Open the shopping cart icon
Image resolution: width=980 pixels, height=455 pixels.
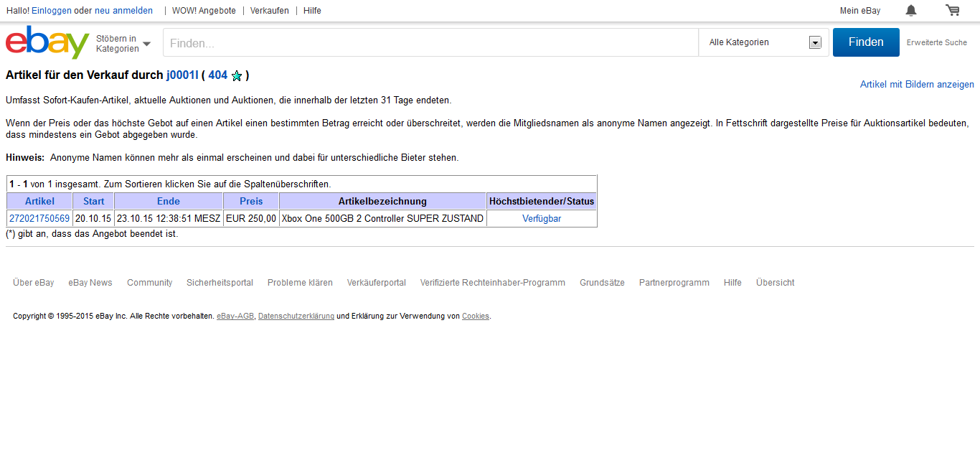953,10
